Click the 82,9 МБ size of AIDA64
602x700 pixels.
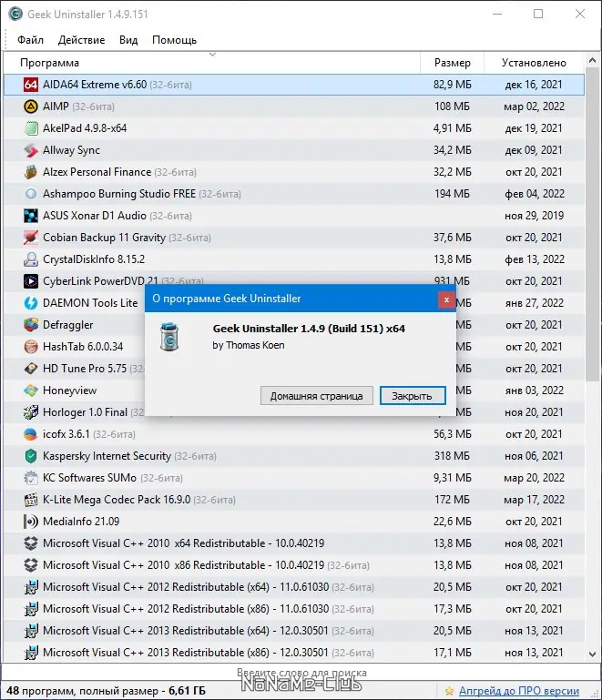pos(452,85)
